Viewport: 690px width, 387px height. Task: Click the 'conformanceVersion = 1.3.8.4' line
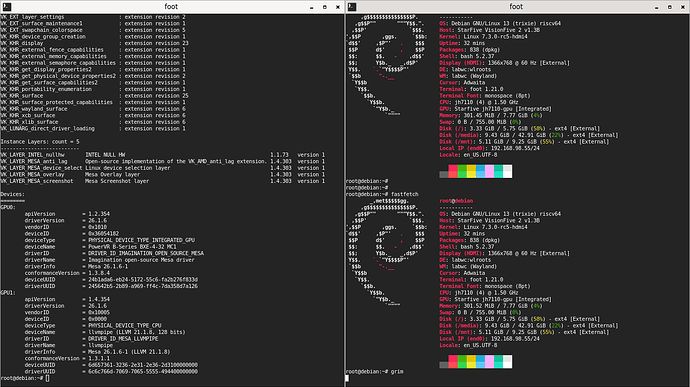tap(67, 273)
